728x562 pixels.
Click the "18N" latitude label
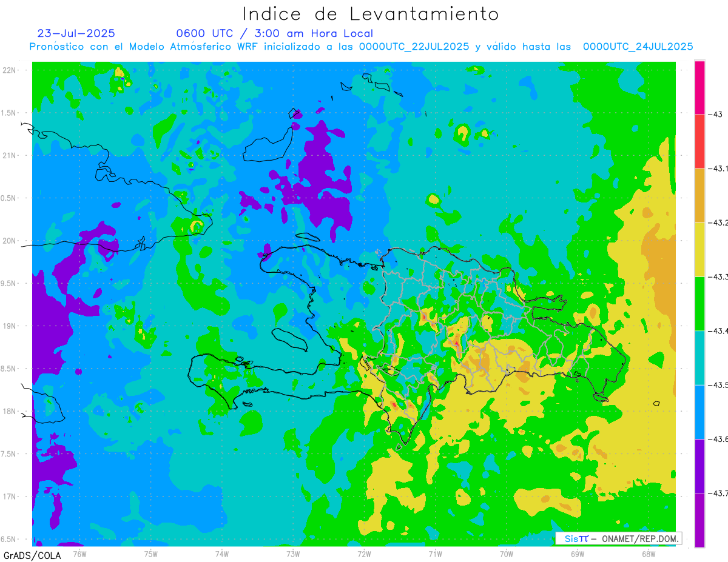10,411
